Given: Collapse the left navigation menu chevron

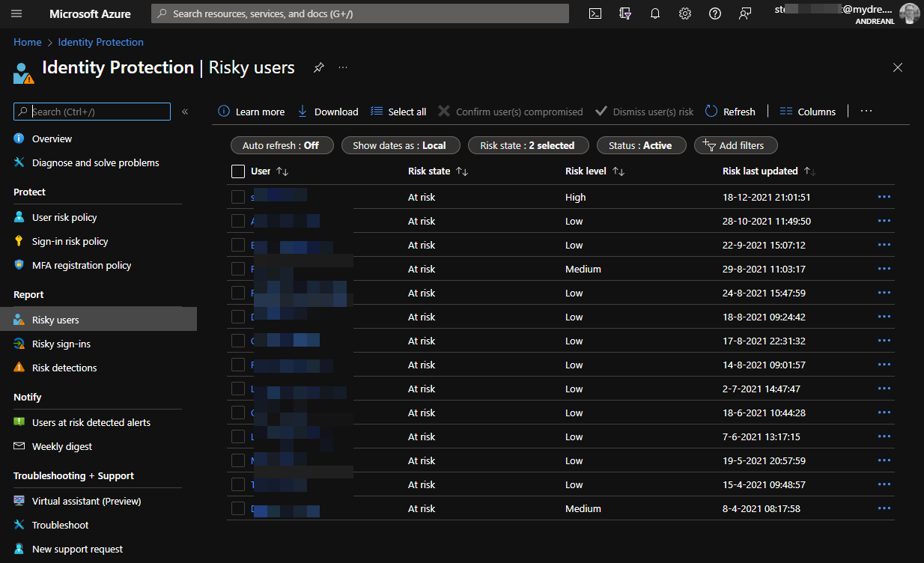Looking at the screenshot, I should (185, 112).
